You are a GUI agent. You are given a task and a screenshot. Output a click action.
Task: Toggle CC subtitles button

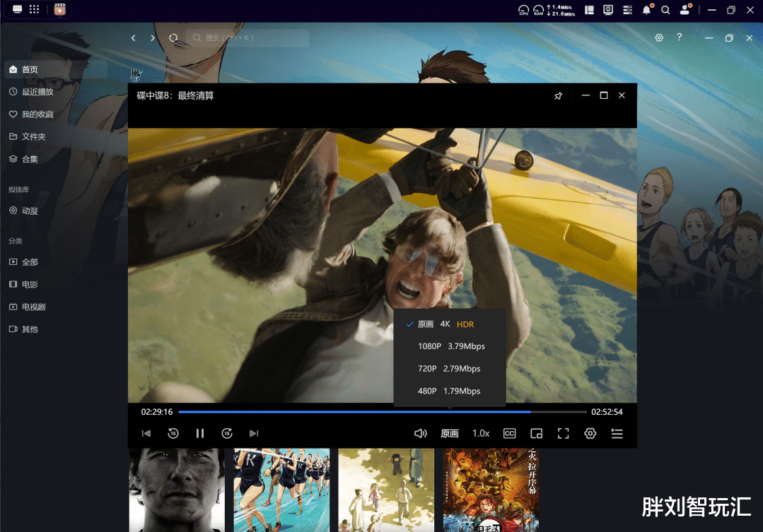tap(509, 433)
